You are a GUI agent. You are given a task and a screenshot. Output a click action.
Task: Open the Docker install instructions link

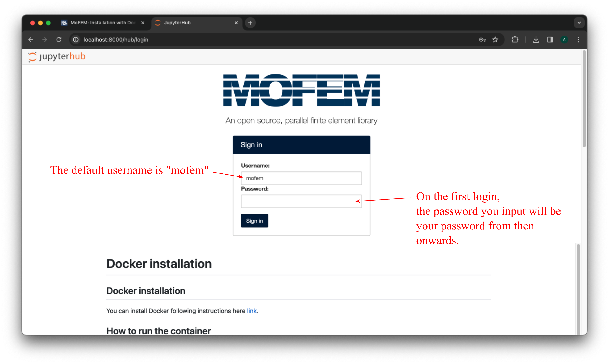(x=252, y=311)
